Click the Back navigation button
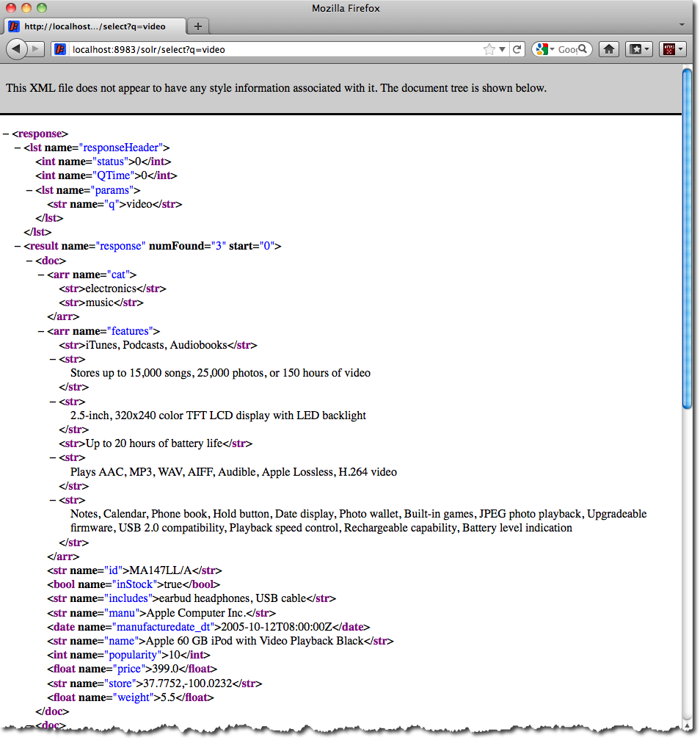 17,49
